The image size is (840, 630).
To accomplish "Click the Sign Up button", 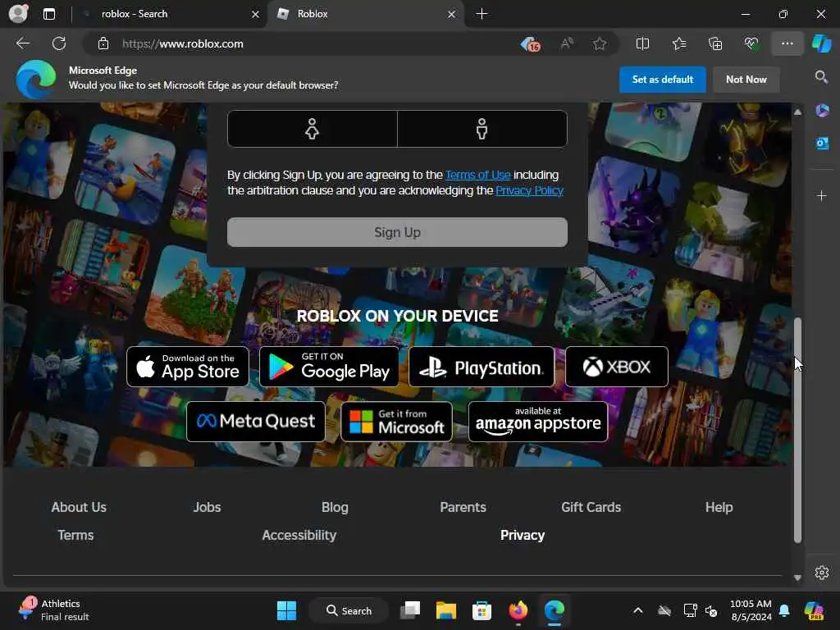I will coord(397,232).
